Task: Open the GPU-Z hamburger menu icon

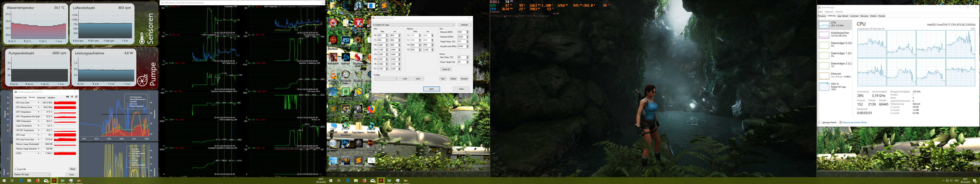Action: click(76, 97)
